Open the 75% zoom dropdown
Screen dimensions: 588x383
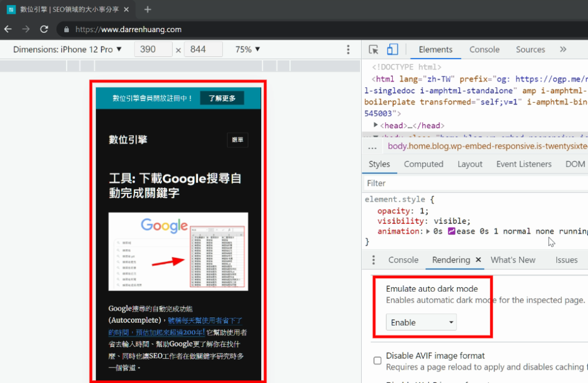[247, 49]
